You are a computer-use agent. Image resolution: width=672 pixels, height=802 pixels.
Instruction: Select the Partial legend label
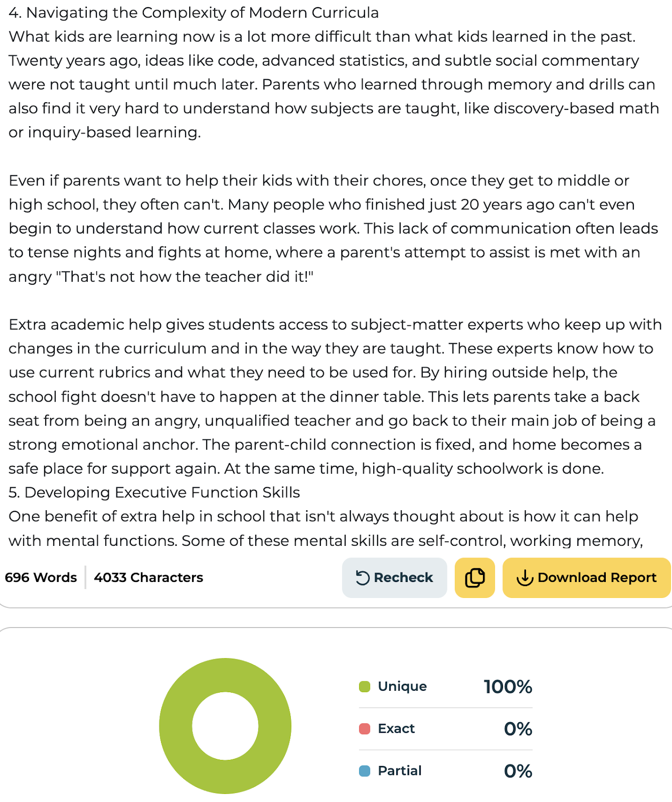(400, 770)
